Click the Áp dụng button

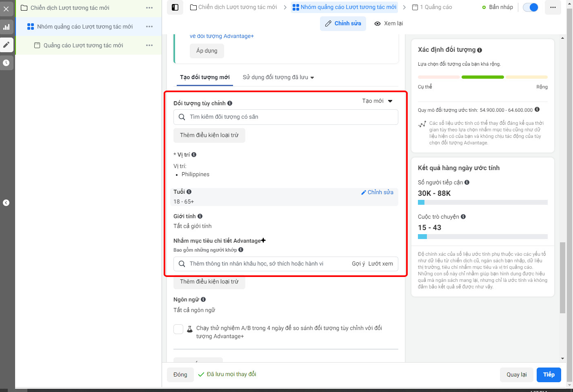pos(207,51)
